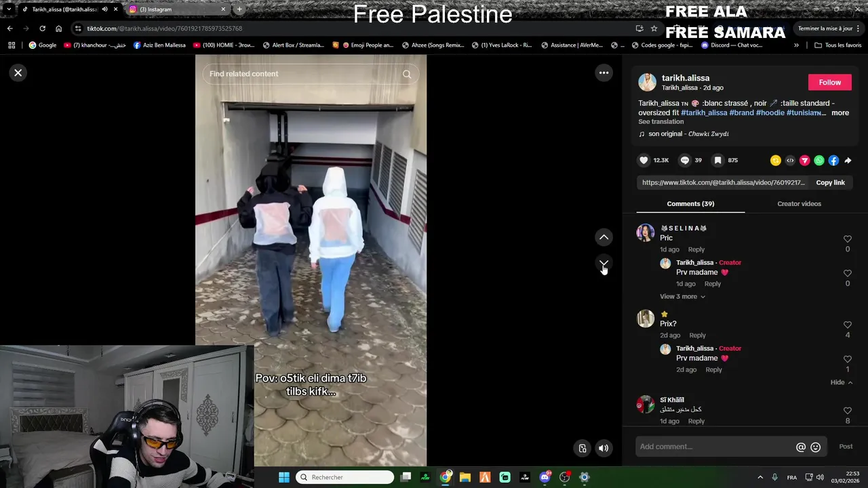The height and width of the screenshot is (488, 868).
Task: Open comments via the speech bubble showing 39
Action: (x=685, y=160)
